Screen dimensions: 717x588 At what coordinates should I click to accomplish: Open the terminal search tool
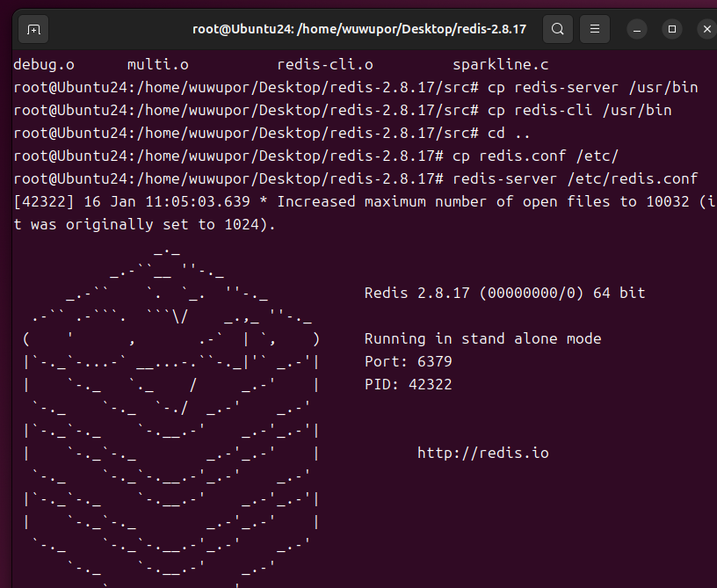(557, 29)
